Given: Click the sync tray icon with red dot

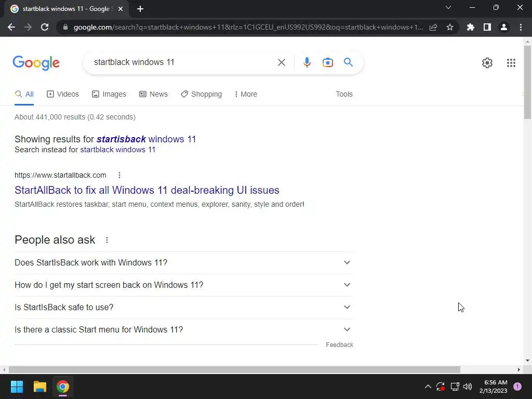Looking at the screenshot, I should point(441,387).
